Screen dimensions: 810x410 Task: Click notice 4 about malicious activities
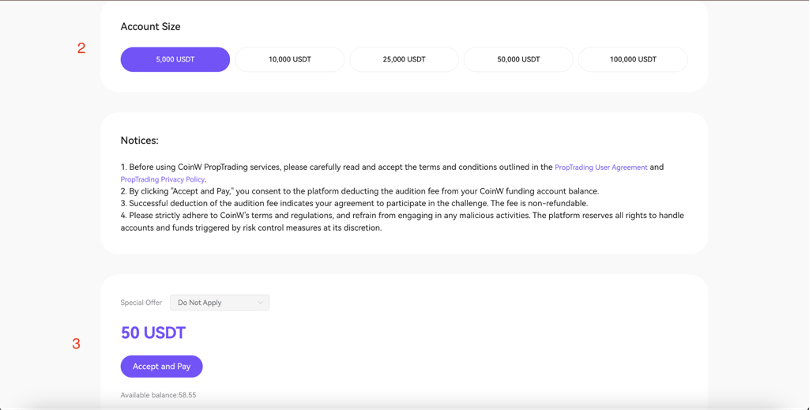pos(400,215)
